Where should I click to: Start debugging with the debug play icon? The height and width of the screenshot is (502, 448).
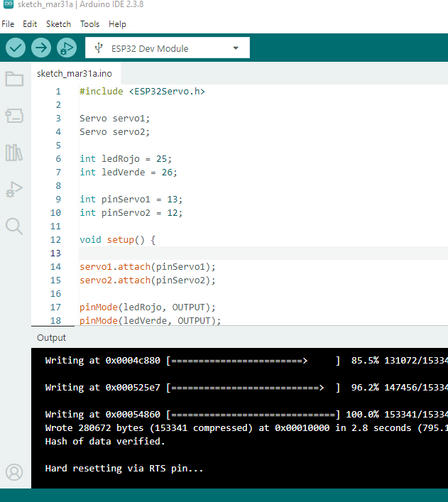[67, 48]
